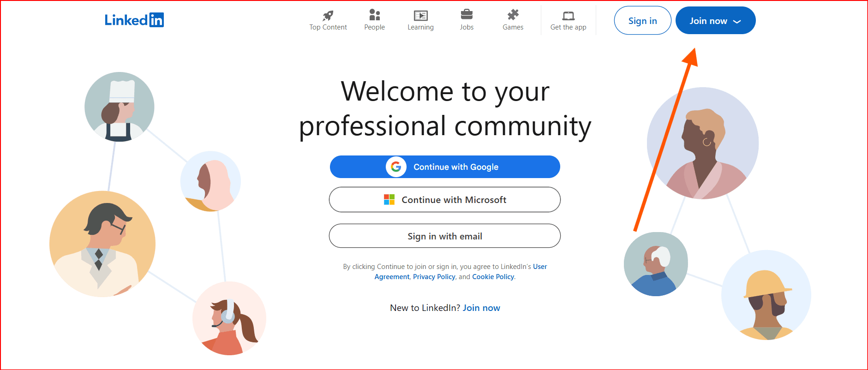The height and width of the screenshot is (370, 868).
Task: View the Cookie Policy link
Action: (493, 277)
